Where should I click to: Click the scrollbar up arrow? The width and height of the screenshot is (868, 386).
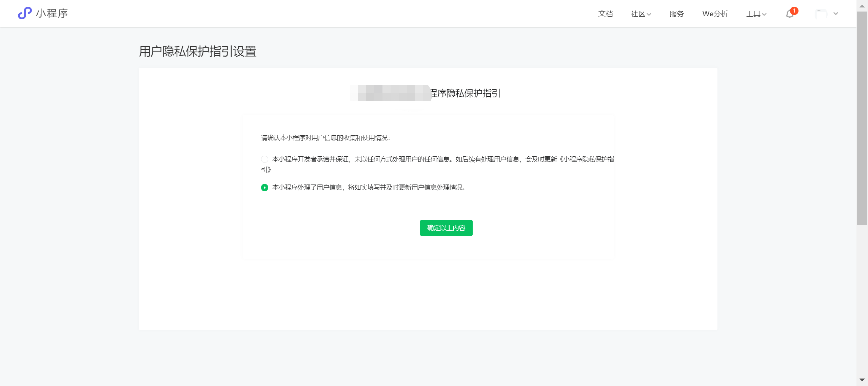coord(862,6)
